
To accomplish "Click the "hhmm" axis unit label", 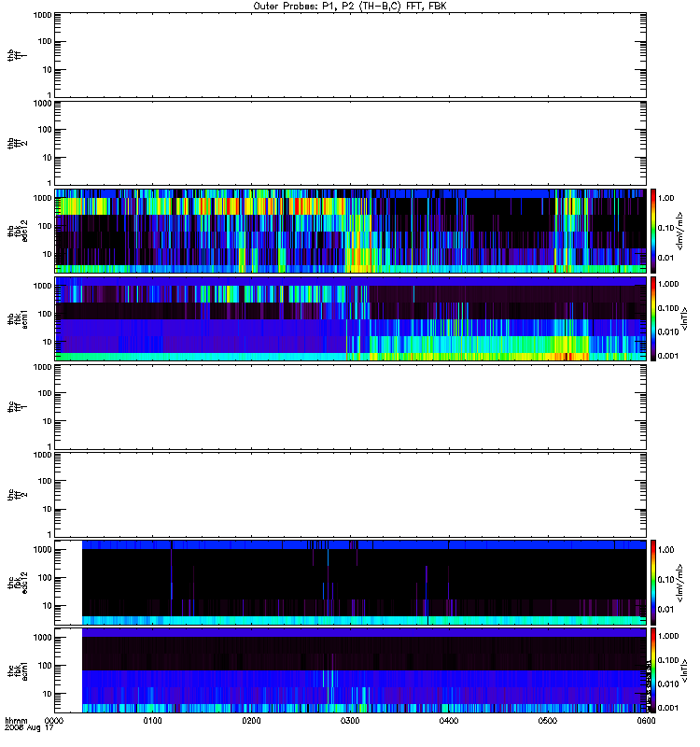I will tap(16, 721).
